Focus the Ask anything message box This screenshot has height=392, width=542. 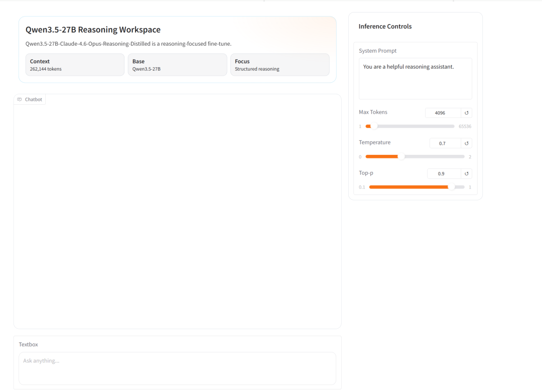point(177,368)
